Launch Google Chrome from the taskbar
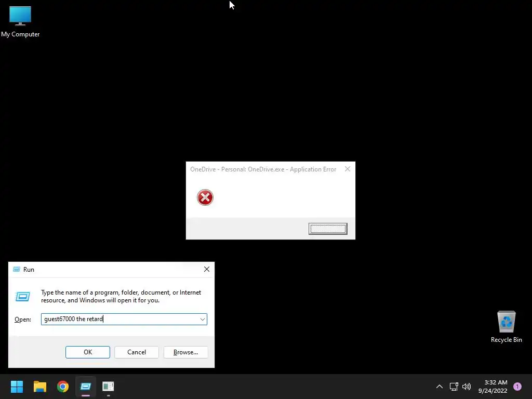Image resolution: width=532 pixels, height=399 pixels. [x=63, y=387]
